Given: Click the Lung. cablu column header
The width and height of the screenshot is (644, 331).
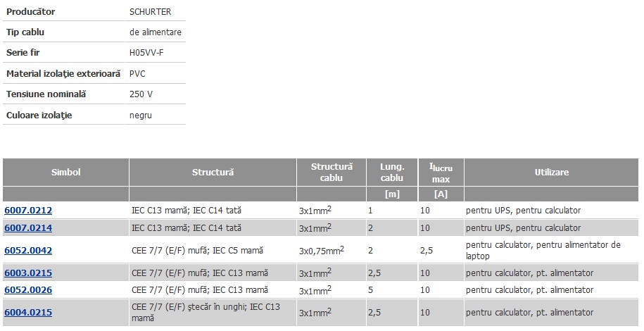Looking at the screenshot, I should pyautogui.click(x=392, y=173).
